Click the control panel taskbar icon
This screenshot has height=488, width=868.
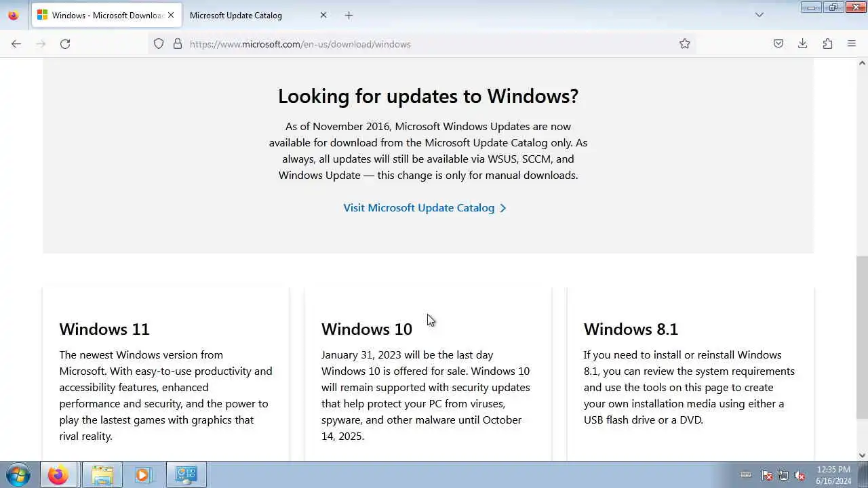(x=186, y=475)
